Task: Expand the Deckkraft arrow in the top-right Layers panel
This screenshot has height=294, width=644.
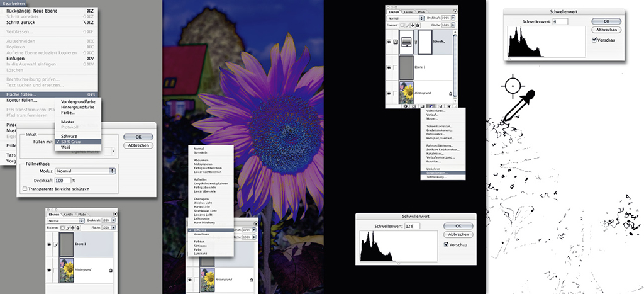Action: click(454, 18)
